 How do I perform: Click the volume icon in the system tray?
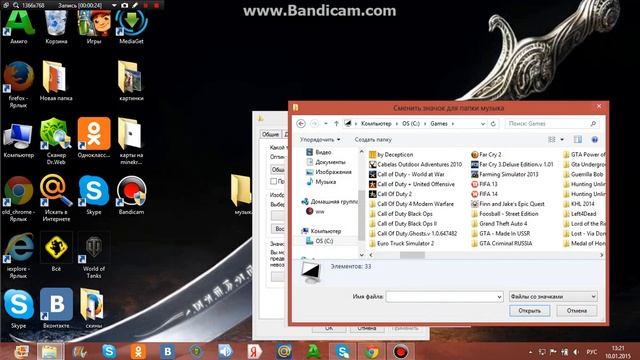click(x=576, y=352)
